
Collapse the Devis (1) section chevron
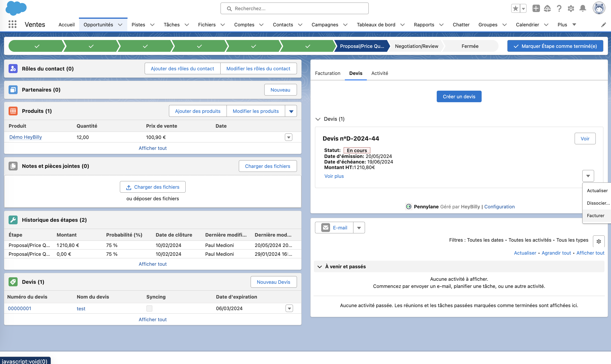click(318, 119)
